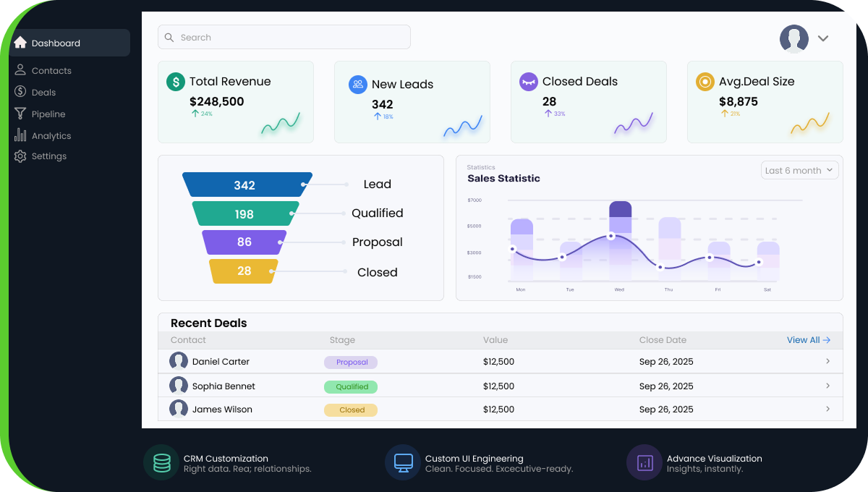Click the Close Date column header
The height and width of the screenshot is (492, 868).
(663, 340)
